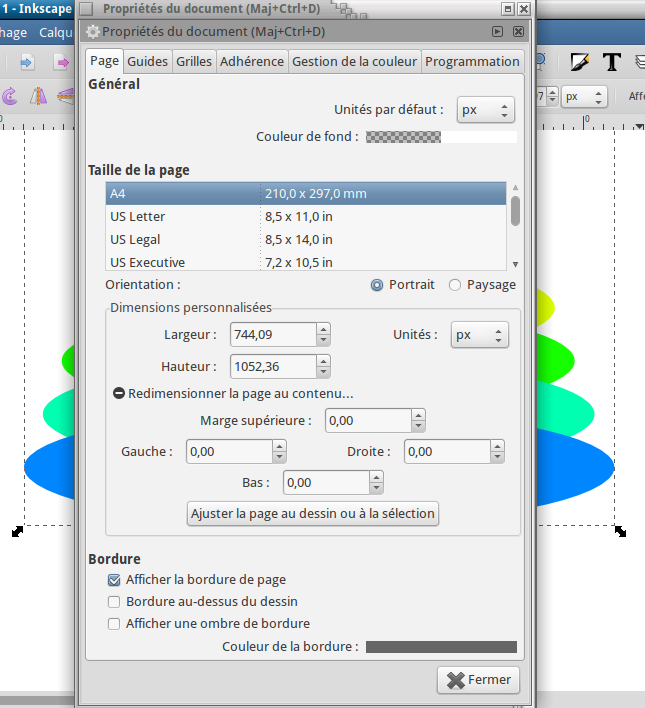Disable Afficher la bordure de page

click(x=114, y=580)
